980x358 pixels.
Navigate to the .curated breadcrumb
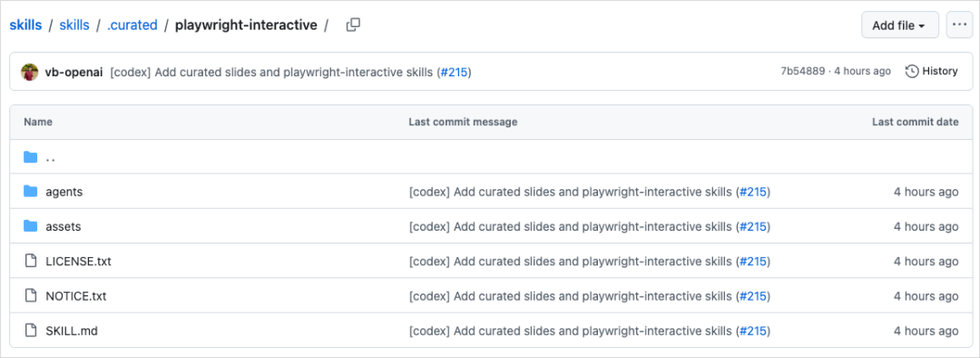(132, 25)
